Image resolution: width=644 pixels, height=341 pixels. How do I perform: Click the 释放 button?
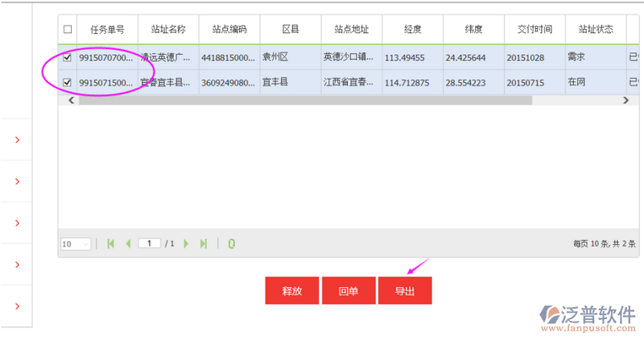point(291,291)
